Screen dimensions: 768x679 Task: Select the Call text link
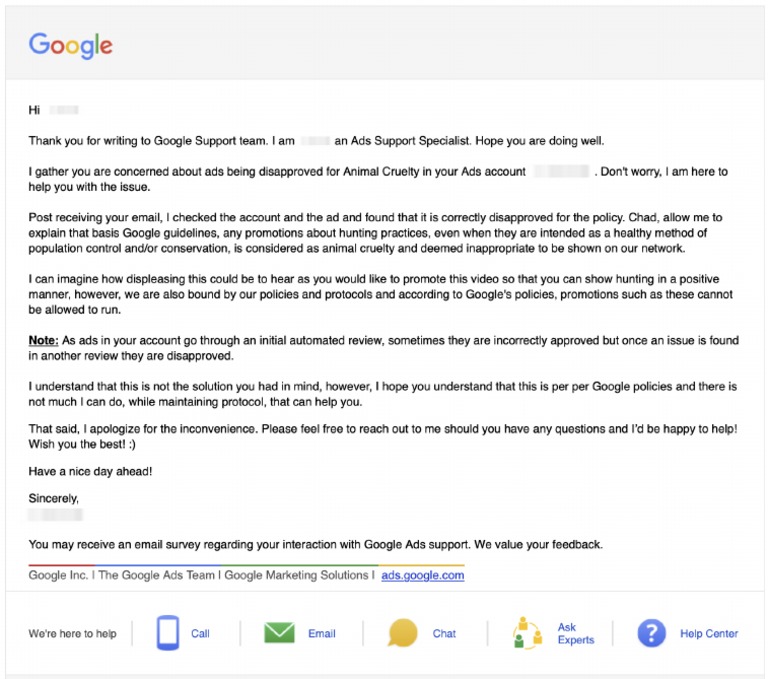click(200, 633)
